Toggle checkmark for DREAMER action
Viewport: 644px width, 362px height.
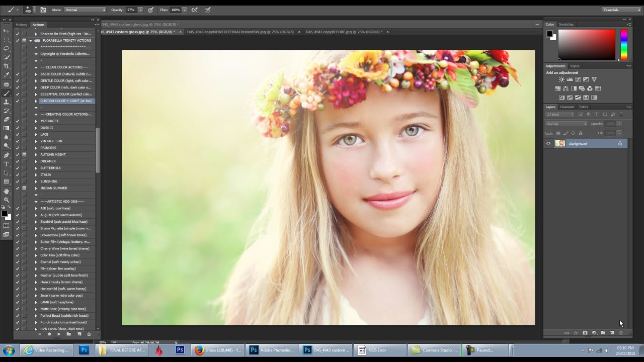tap(17, 161)
